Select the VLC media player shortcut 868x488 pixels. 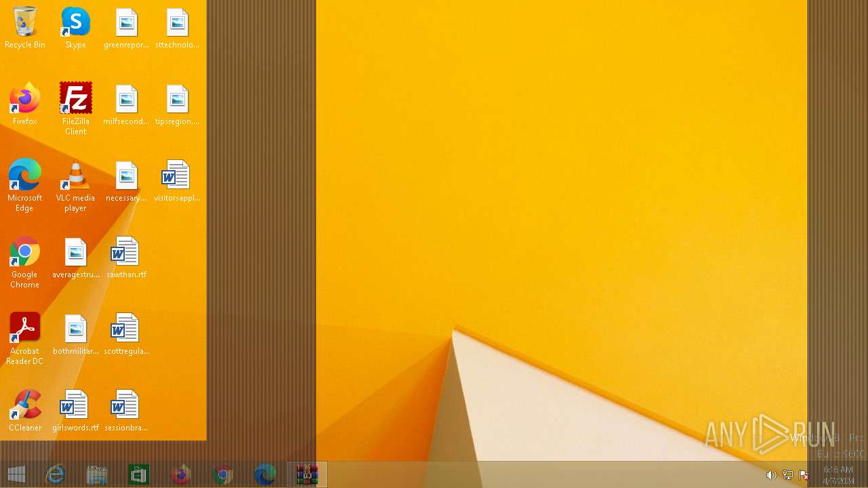click(x=75, y=185)
